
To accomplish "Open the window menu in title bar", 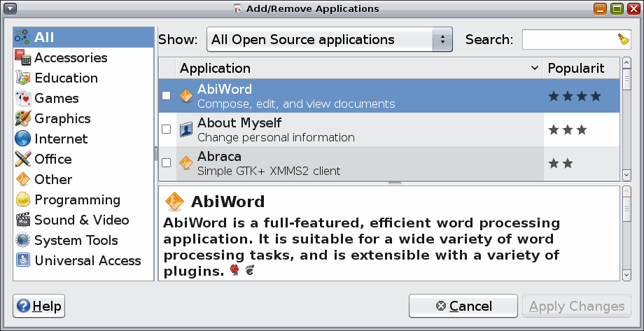I will pos(10,8).
